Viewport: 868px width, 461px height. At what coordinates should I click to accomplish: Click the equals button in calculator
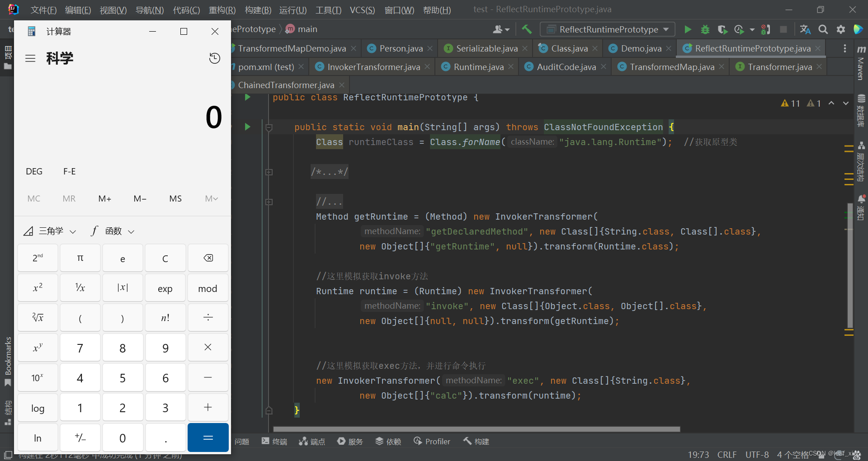[208, 437]
